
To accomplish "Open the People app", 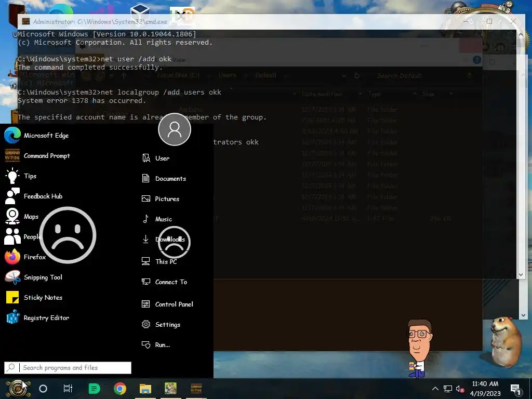I will 23,237.
